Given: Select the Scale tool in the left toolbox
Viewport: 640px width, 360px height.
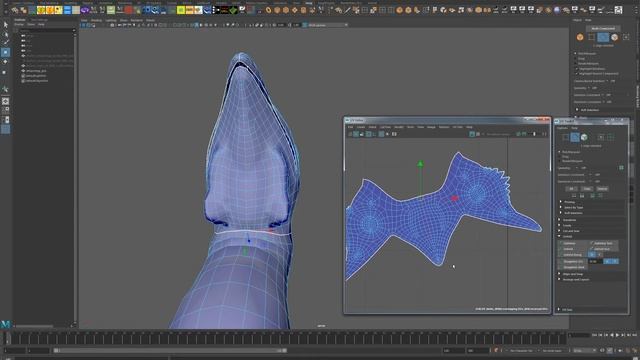Looking at the screenshot, I should pyautogui.click(x=5, y=72).
